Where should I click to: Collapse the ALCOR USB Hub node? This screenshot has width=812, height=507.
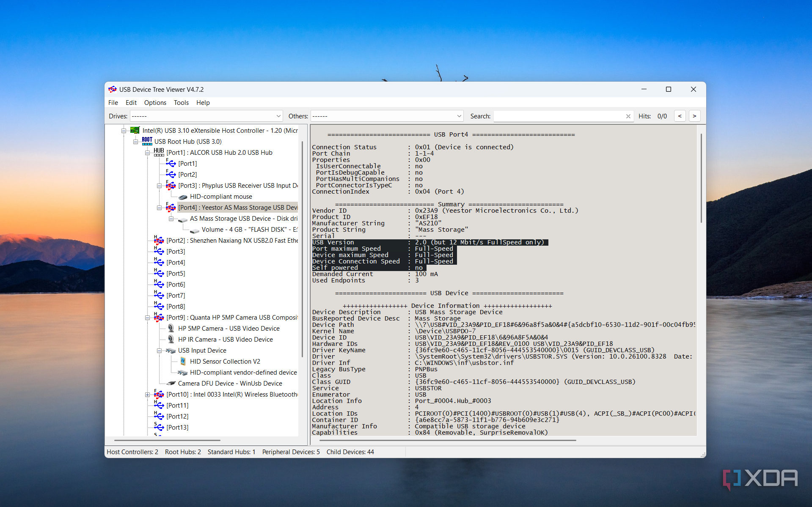(147, 153)
